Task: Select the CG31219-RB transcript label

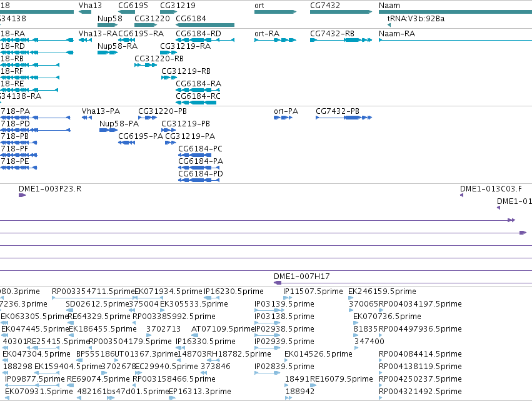Action: click(186, 71)
